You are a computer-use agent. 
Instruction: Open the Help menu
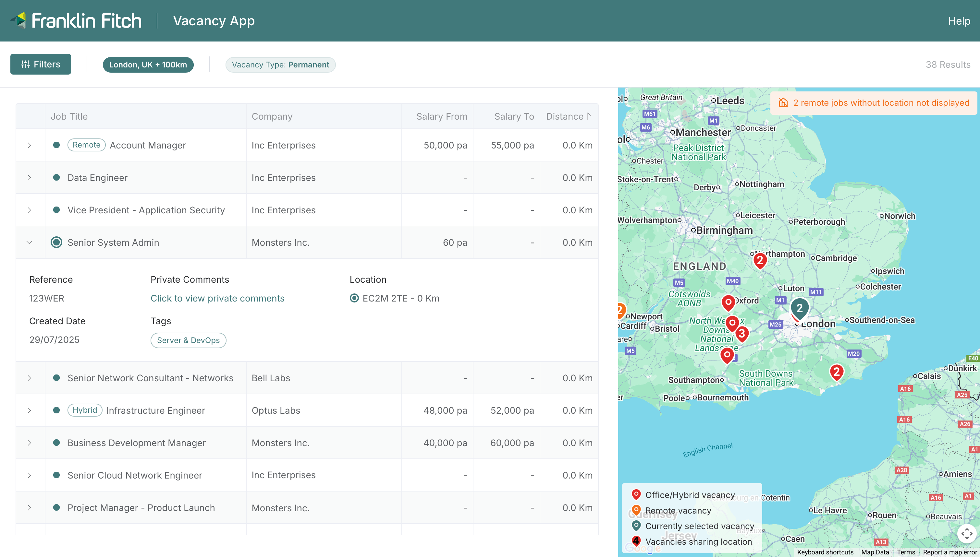(x=959, y=21)
